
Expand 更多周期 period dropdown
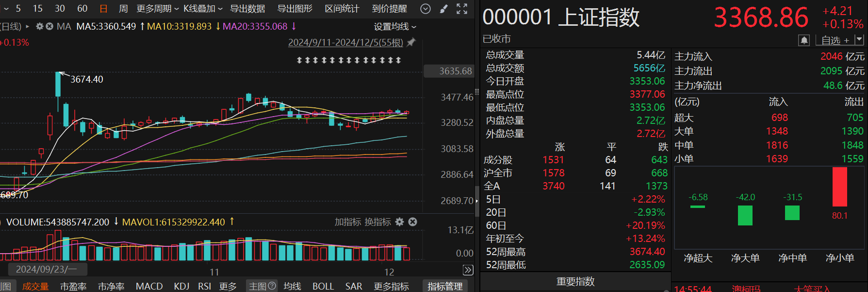pos(158,9)
